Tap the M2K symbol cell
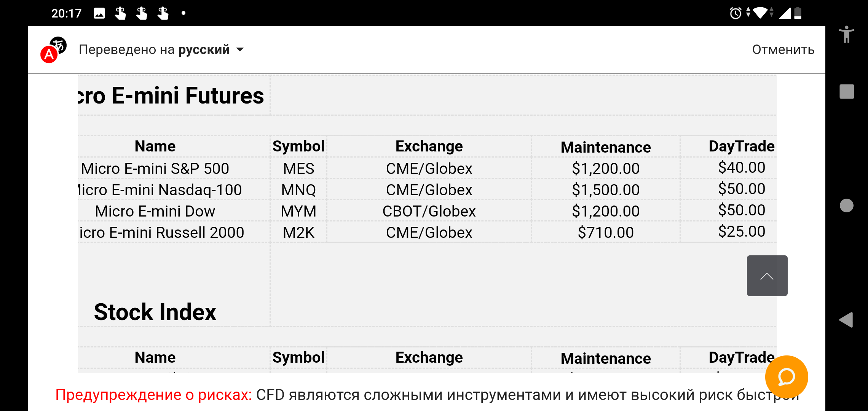 click(298, 233)
